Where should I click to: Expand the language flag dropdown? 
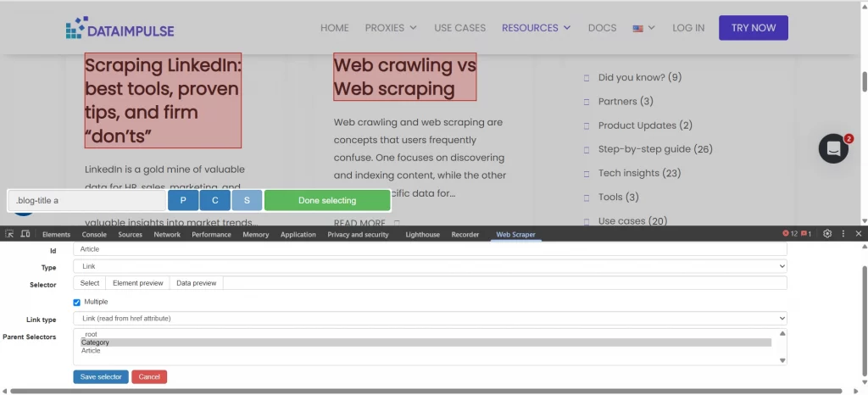point(643,28)
